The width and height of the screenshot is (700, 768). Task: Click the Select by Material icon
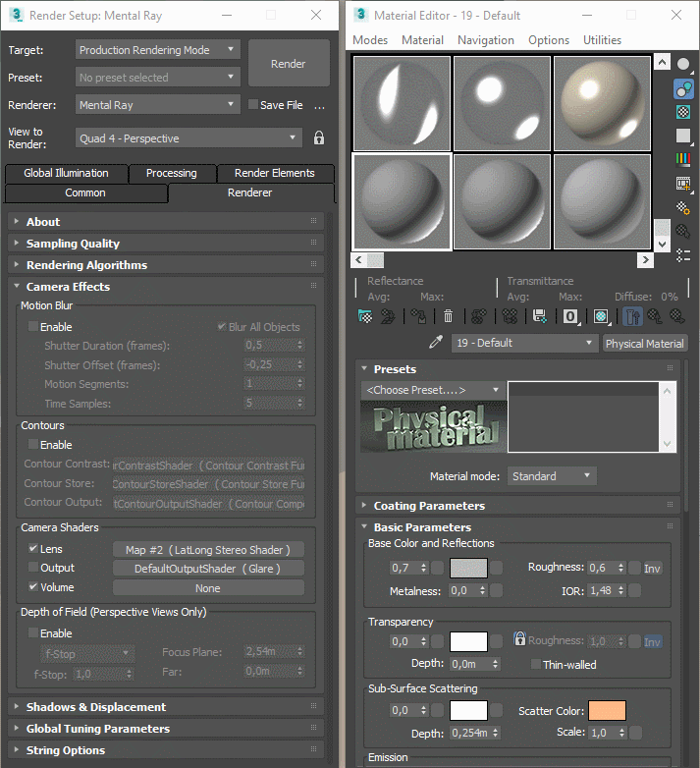tap(683, 231)
